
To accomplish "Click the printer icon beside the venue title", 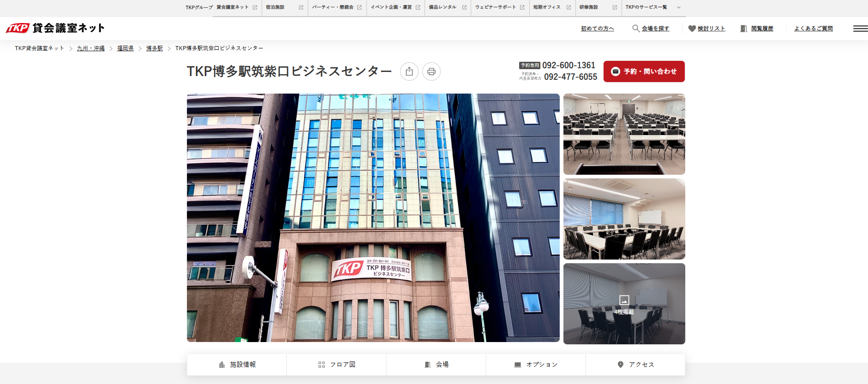I will click(431, 71).
